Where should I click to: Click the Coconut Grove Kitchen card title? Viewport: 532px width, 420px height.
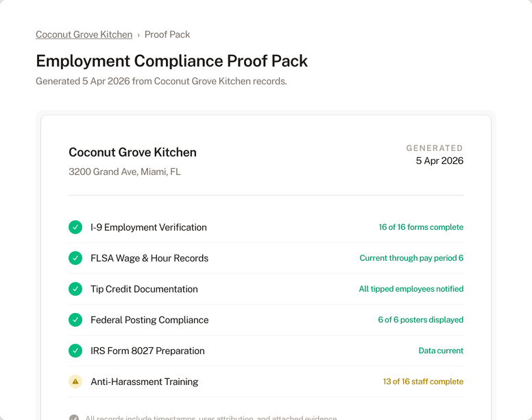tap(133, 152)
